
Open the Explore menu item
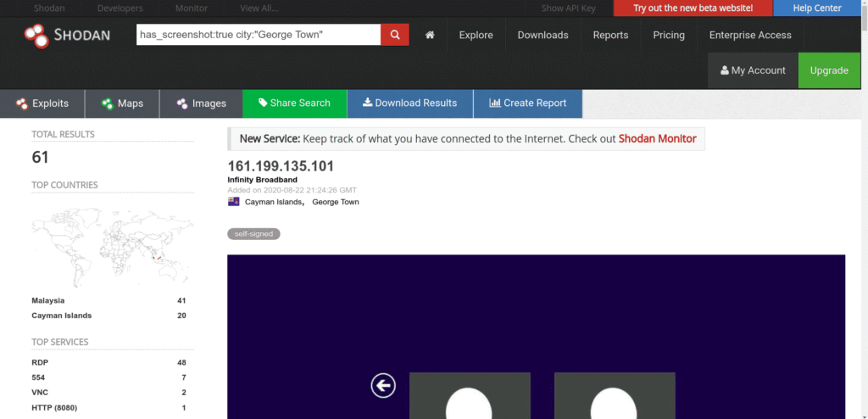click(x=476, y=35)
